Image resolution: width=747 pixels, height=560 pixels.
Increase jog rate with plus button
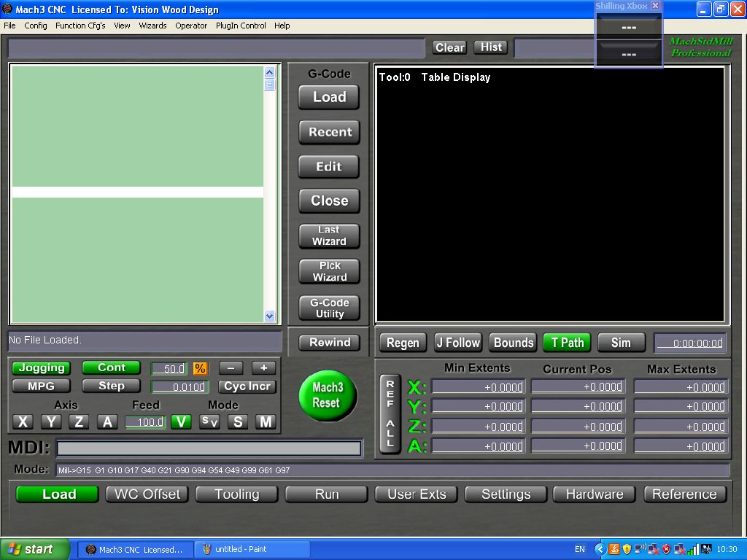(x=263, y=368)
